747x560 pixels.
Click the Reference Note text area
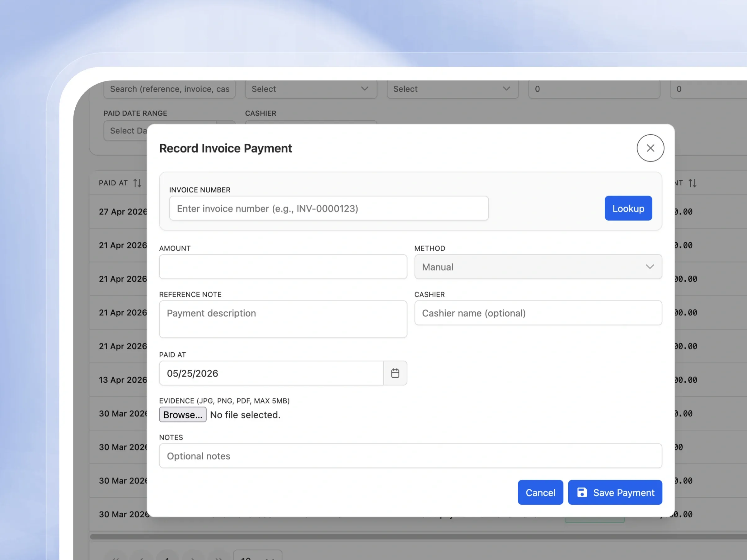pos(283,319)
